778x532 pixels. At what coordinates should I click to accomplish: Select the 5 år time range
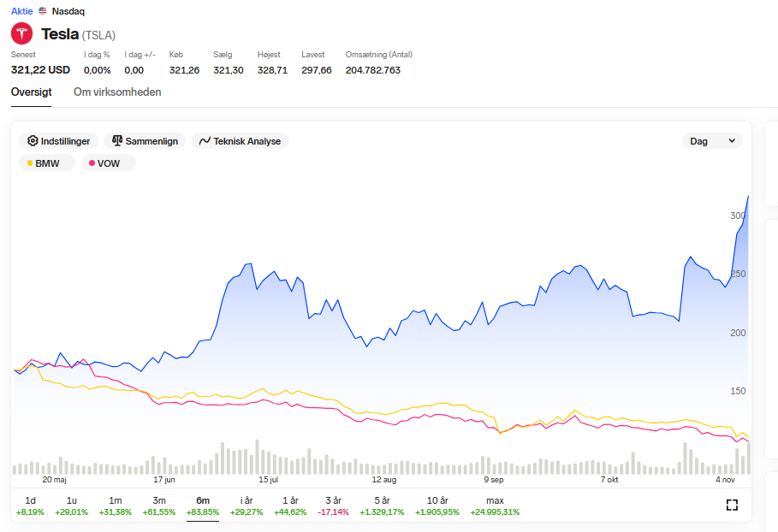click(382, 505)
